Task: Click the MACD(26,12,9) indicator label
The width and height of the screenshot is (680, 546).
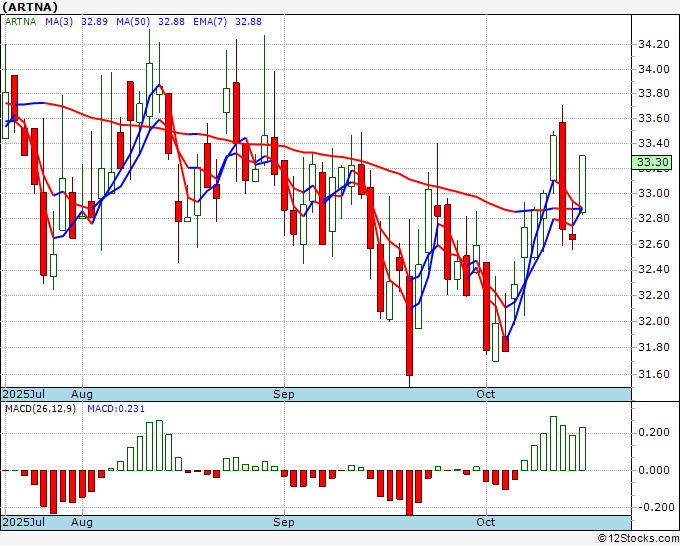Action: tap(40, 409)
